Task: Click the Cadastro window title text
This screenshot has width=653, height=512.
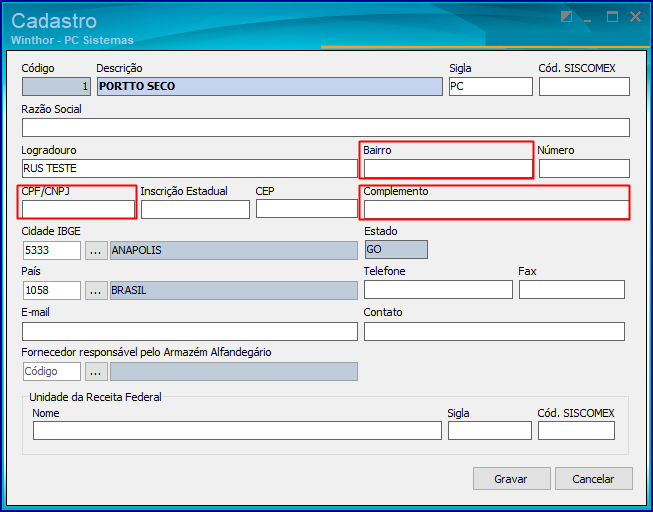Action: coord(54,21)
